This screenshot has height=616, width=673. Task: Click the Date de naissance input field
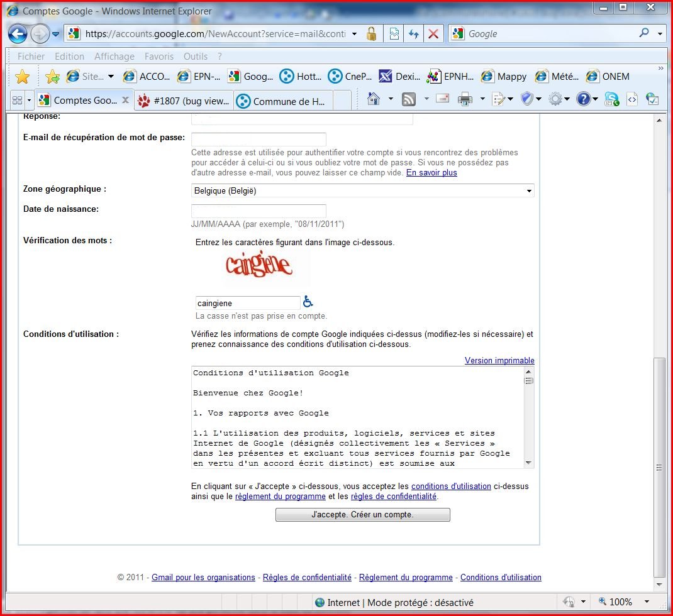click(x=259, y=211)
